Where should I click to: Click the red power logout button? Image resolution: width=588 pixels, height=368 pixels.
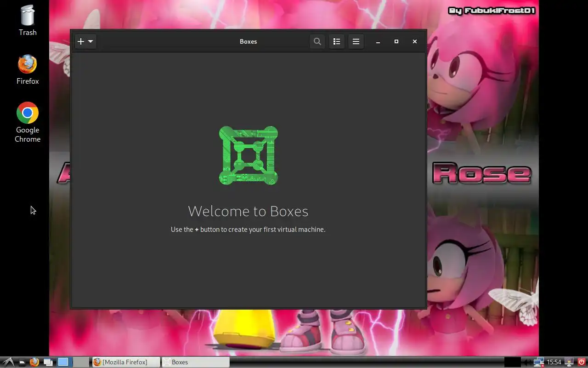pyautogui.click(x=582, y=362)
